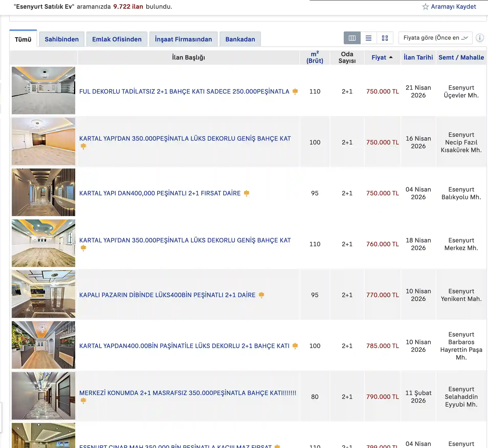Sort by m² (Brüt) column header
The image size is (488, 448).
(315, 58)
